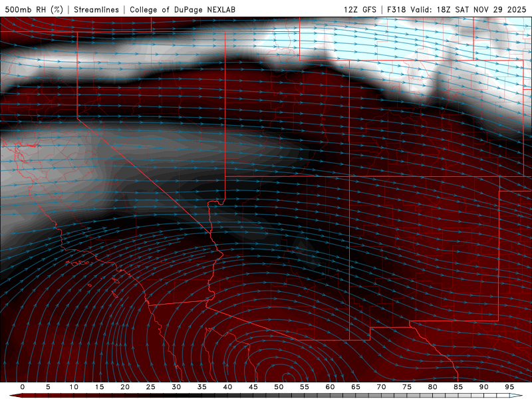Click the colorbar label "20"
Screen dimensions: 532x399
point(125,387)
